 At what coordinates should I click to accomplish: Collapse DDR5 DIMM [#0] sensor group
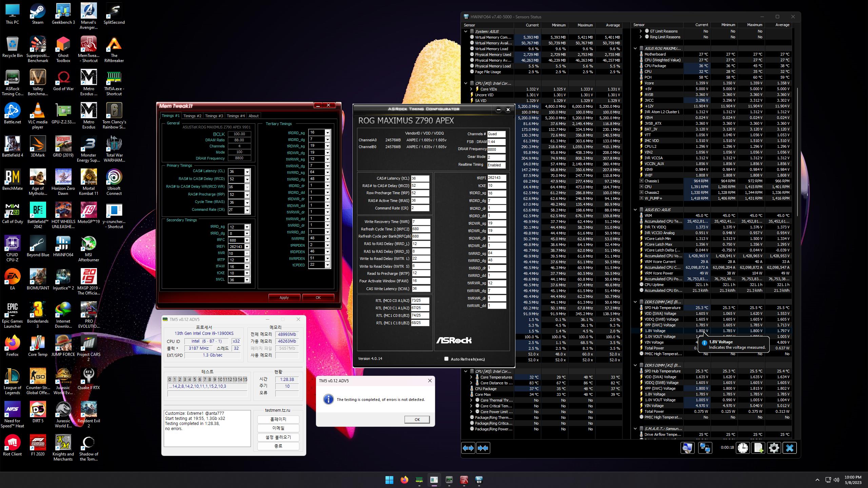pos(635,302)
